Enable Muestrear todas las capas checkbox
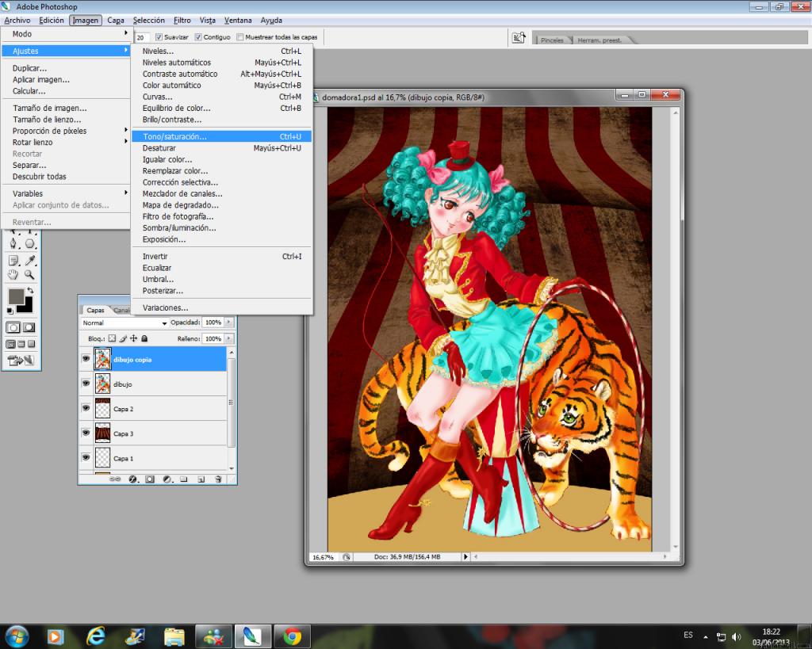The image size is (812, 649). tap(239, 37)
